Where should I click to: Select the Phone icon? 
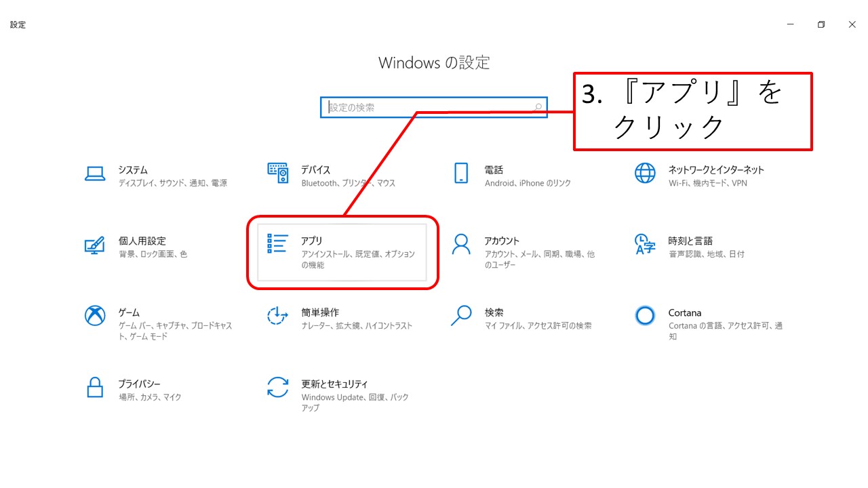pos(461,174)
